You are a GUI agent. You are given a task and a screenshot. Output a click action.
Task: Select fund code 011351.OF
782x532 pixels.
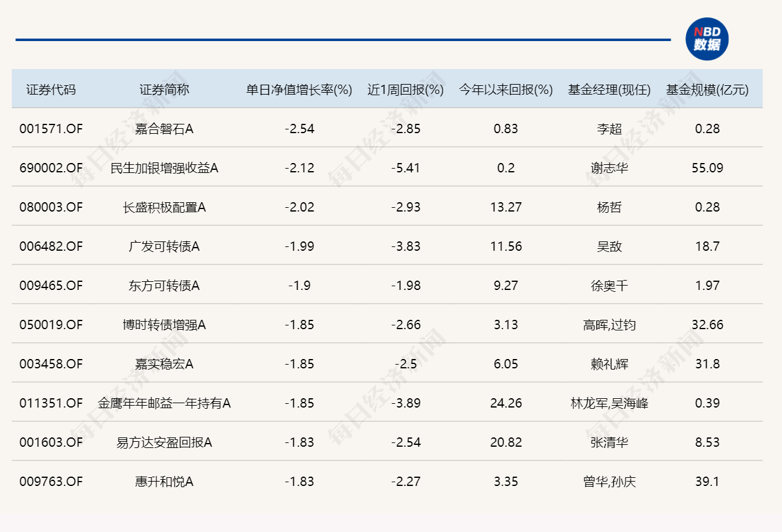(x=51, y=403)
